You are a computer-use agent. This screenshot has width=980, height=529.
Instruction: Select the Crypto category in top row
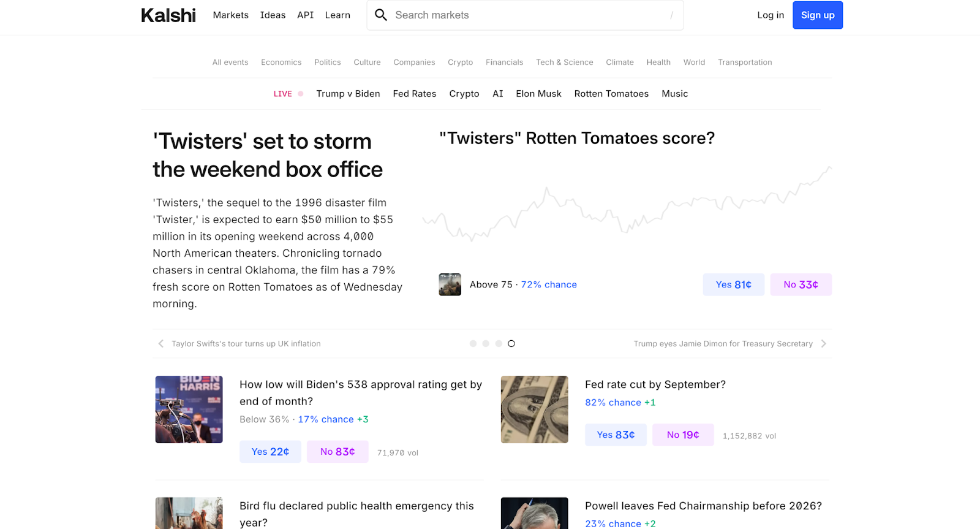click(460, 63)
